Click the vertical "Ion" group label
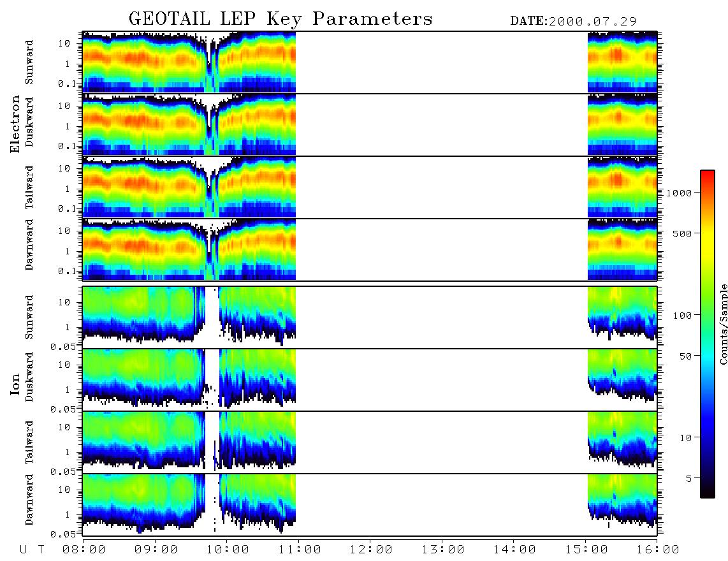 tap(15, 384)
